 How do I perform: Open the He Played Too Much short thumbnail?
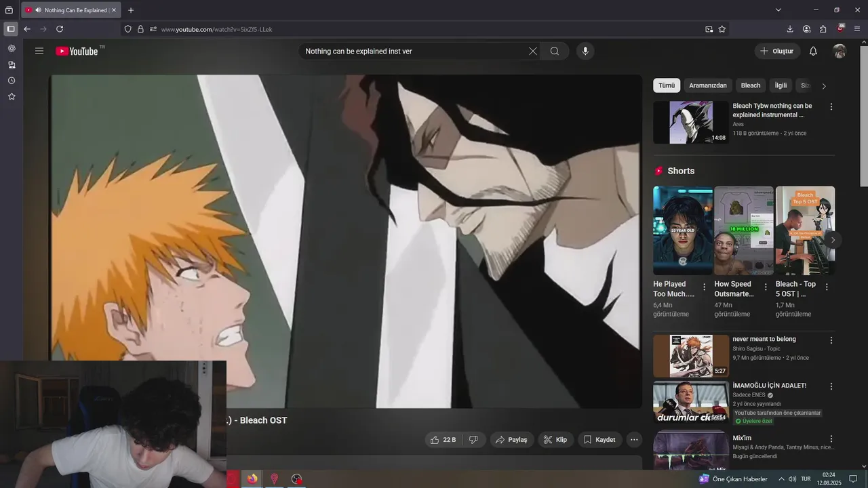click(x=683, y=230)
